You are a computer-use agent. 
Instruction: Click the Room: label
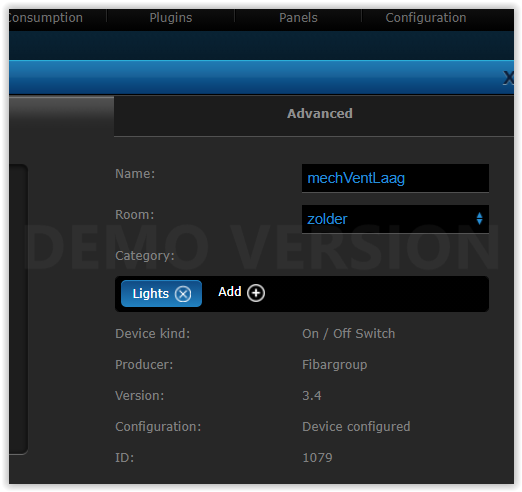point(135,215)
